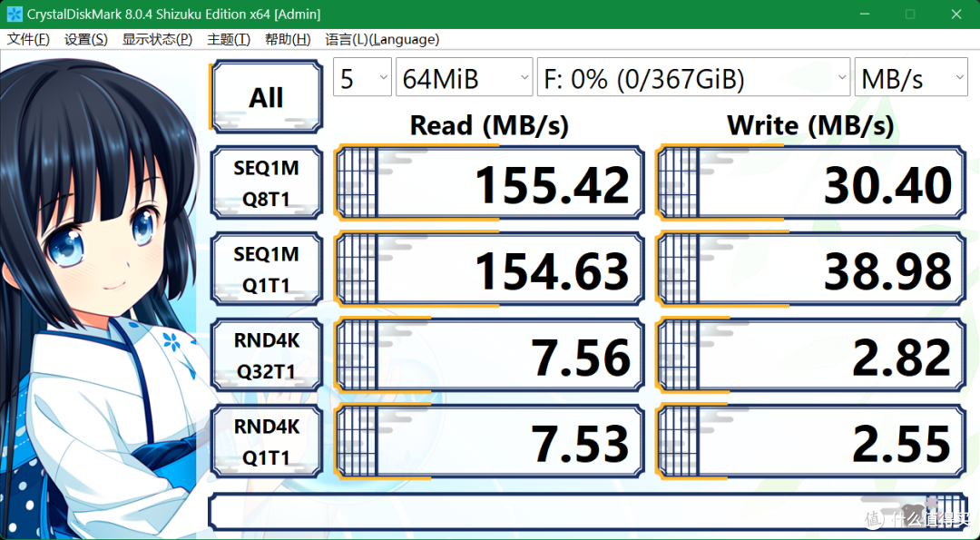Select the 154.63 SEQ1M Q1T1 read result

489,269
